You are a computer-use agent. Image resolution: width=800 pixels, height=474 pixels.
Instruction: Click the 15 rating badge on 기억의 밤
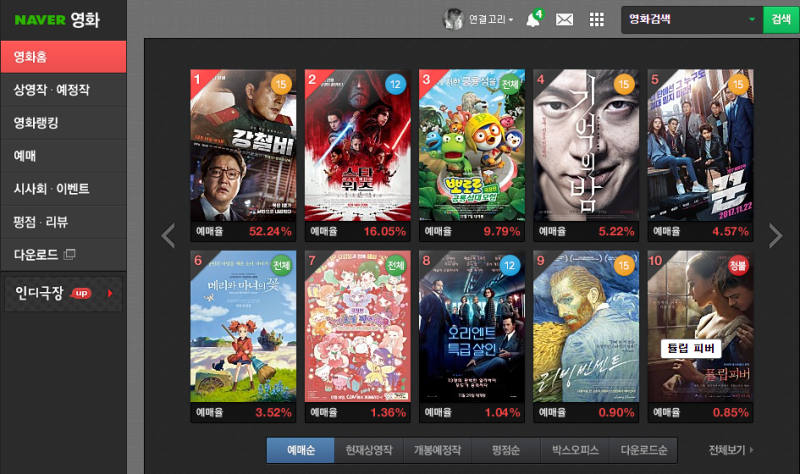tap(624, 84)
